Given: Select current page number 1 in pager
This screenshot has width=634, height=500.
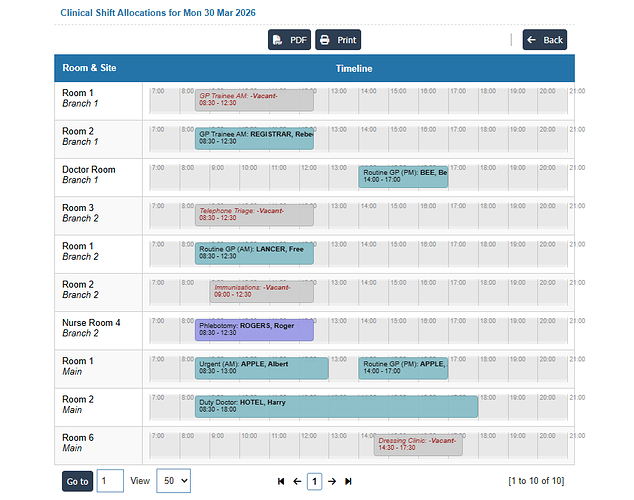Looking at the screenshot, I should (314, 481).
